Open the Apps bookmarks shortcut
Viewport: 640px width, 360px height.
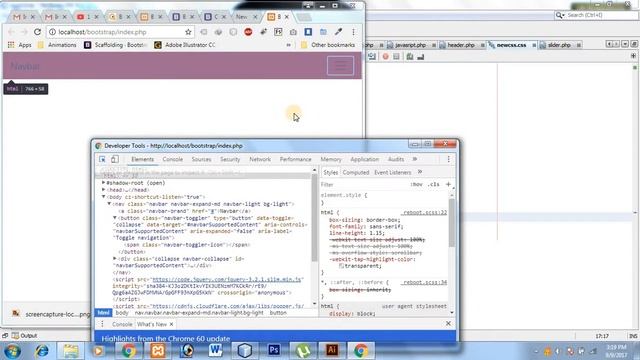coord(20,45)
